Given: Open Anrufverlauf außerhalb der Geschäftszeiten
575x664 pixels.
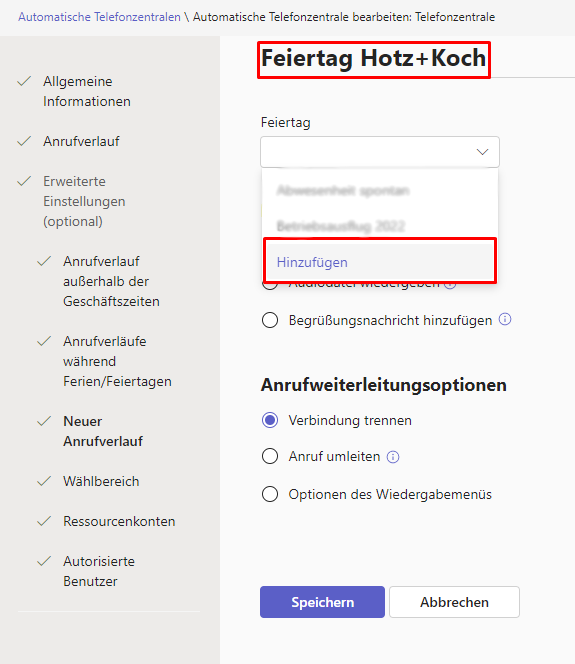Looking at the screenshot, I should [x=111, y=281].
